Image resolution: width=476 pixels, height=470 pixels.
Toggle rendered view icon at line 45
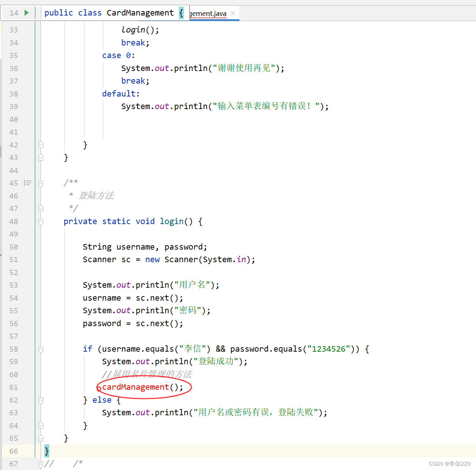(x=28, y=183)
